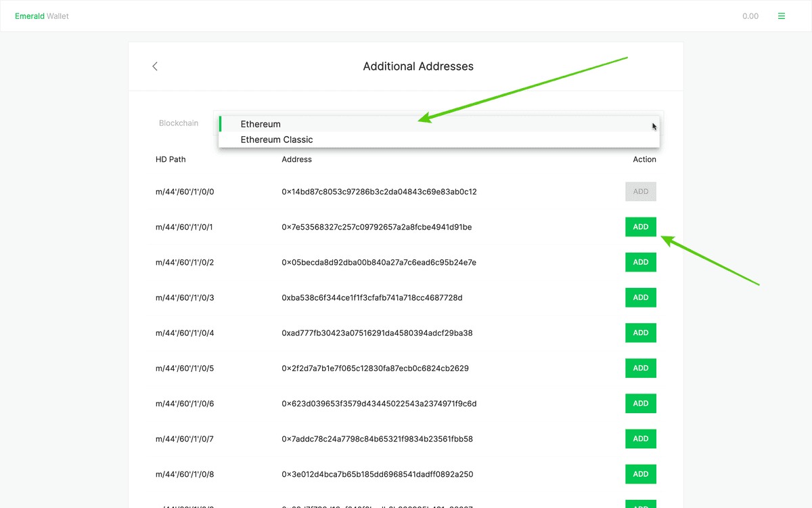This screenshot has height=508, width=812.
Task: Click the 0.00 balance display
Action: (x=750, y=16)
